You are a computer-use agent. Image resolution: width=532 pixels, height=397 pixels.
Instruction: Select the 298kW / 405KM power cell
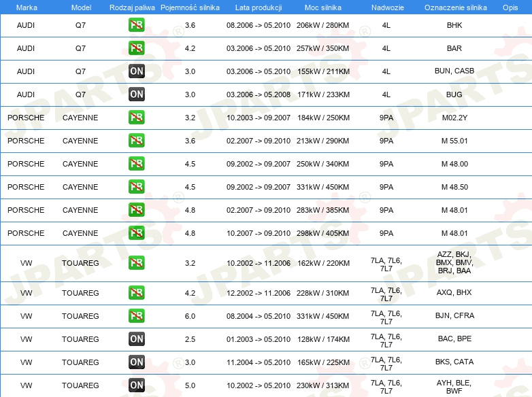(323, 233)
